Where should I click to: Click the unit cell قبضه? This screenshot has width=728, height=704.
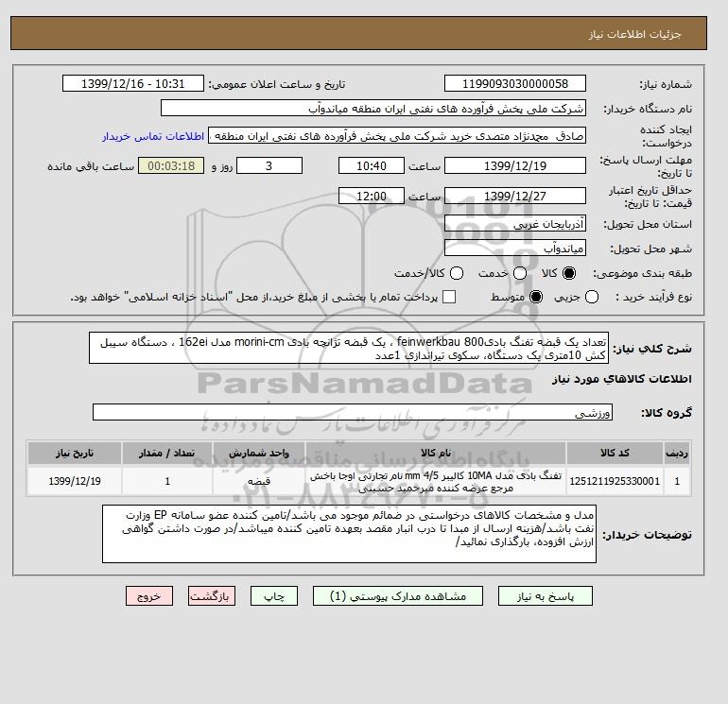[x=259, y=481]
